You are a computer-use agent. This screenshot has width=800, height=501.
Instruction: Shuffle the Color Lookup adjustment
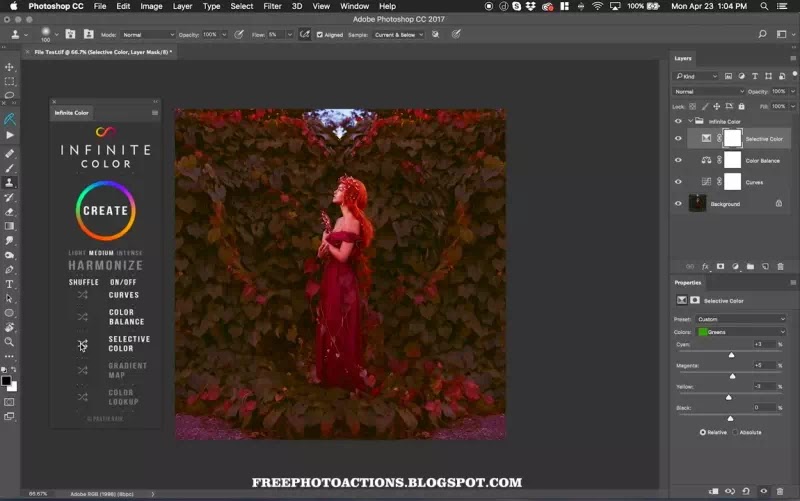click(83, 397)
